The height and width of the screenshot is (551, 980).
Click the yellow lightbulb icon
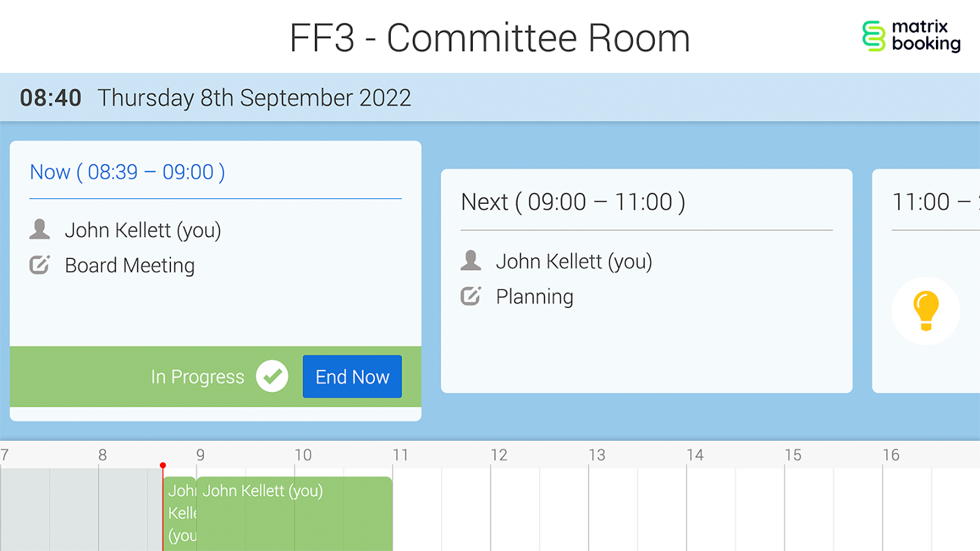926,311
